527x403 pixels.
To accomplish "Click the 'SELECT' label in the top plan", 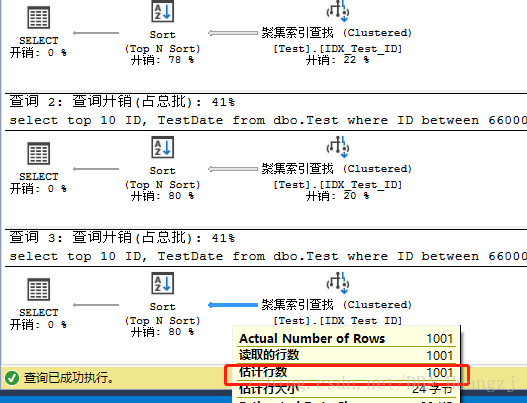I will pos(39,41).
